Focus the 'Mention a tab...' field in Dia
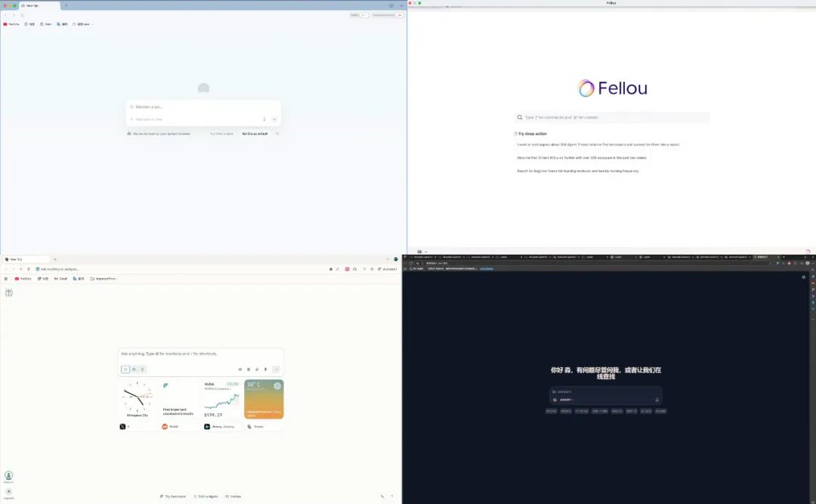The image size is (816, 504). click(203, 107)
